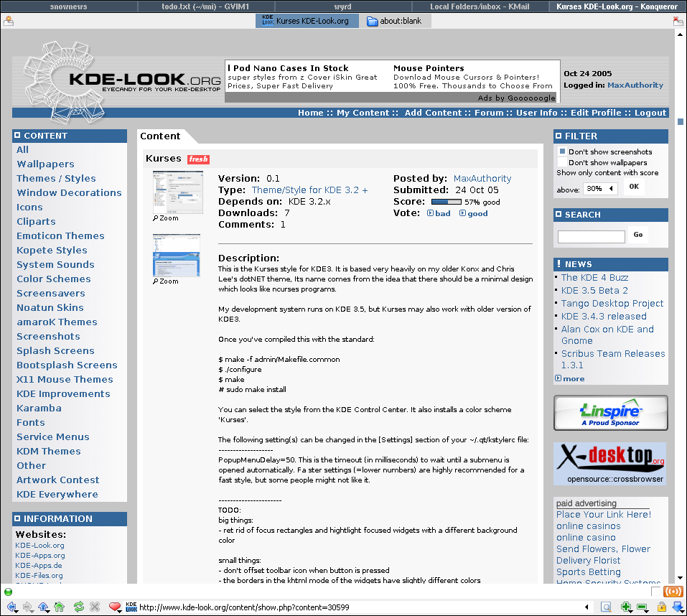Switch to the wyrd window
The image size is (687, 616).
pyautogui.click(x=342, y=6)
